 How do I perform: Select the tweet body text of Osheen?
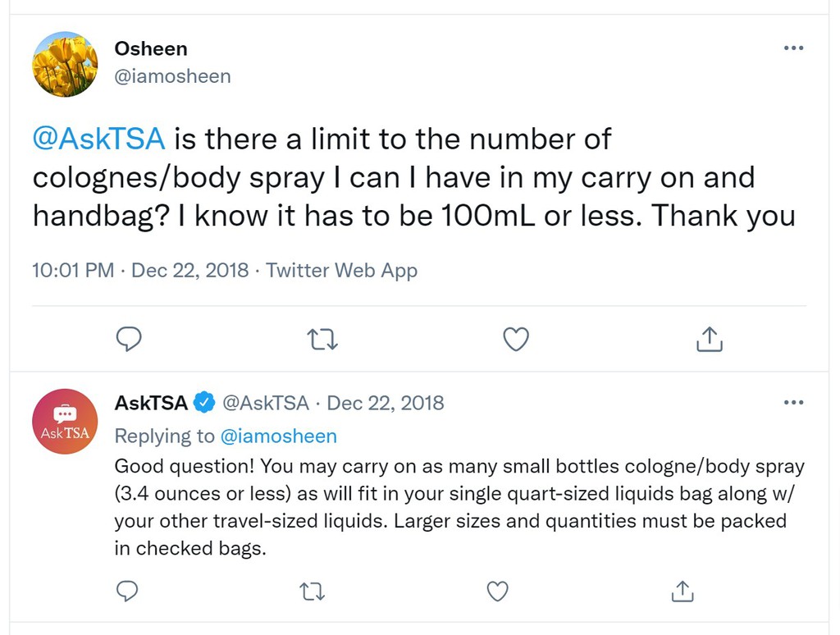click(394, 176)
